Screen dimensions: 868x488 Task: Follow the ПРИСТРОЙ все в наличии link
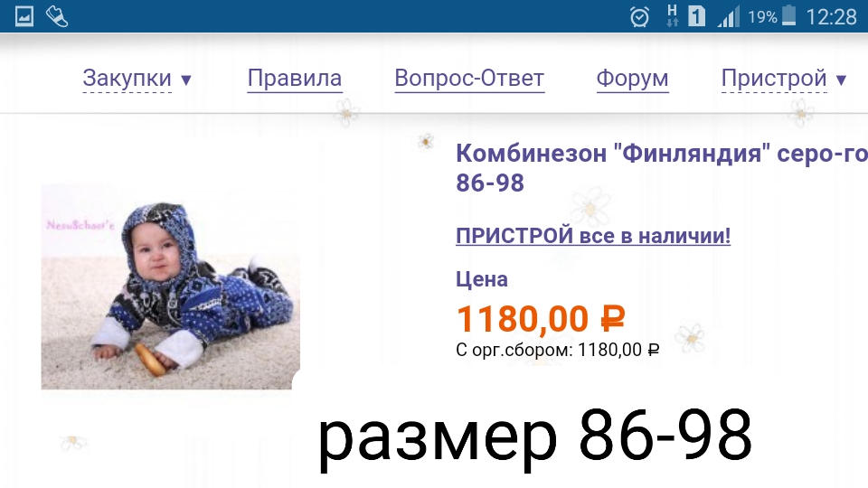point(593,236)
